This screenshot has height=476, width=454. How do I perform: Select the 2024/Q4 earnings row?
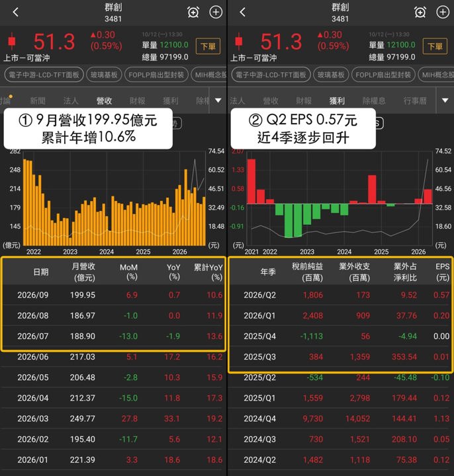pos(341,418)
